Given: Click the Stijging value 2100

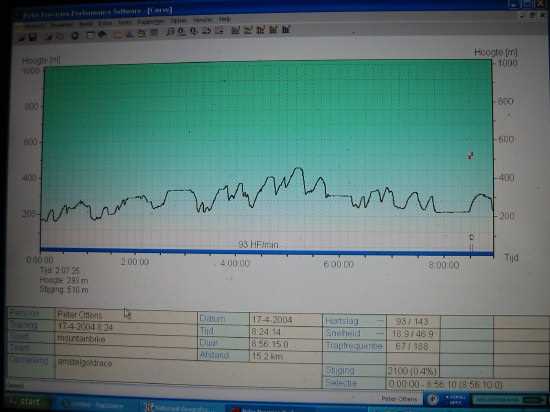Looking at the screenshot, I should coord(413,371).
